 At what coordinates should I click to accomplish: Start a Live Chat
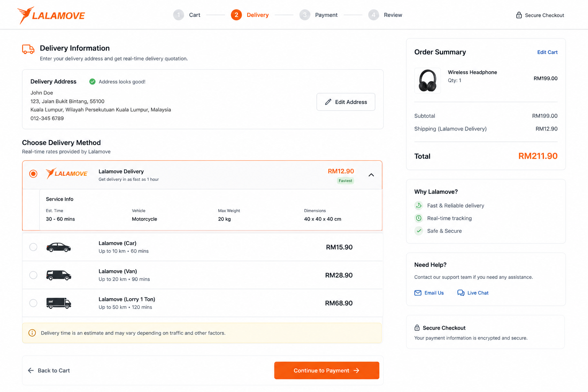[473, 293]
